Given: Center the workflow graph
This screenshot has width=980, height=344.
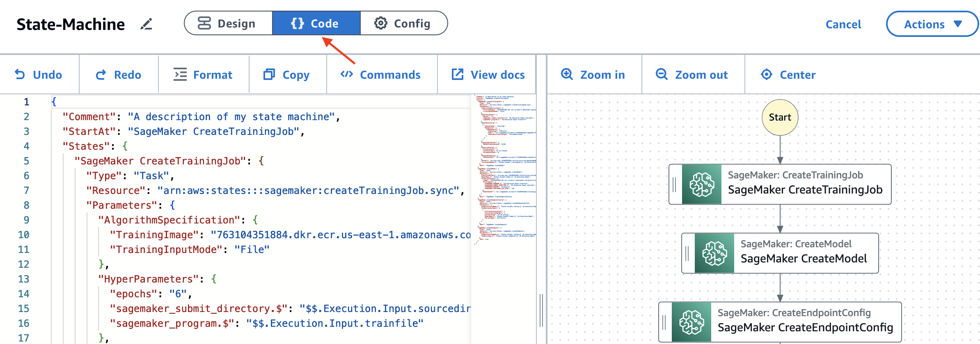Looking at the screenshot, I should click(x=788, y=75).
